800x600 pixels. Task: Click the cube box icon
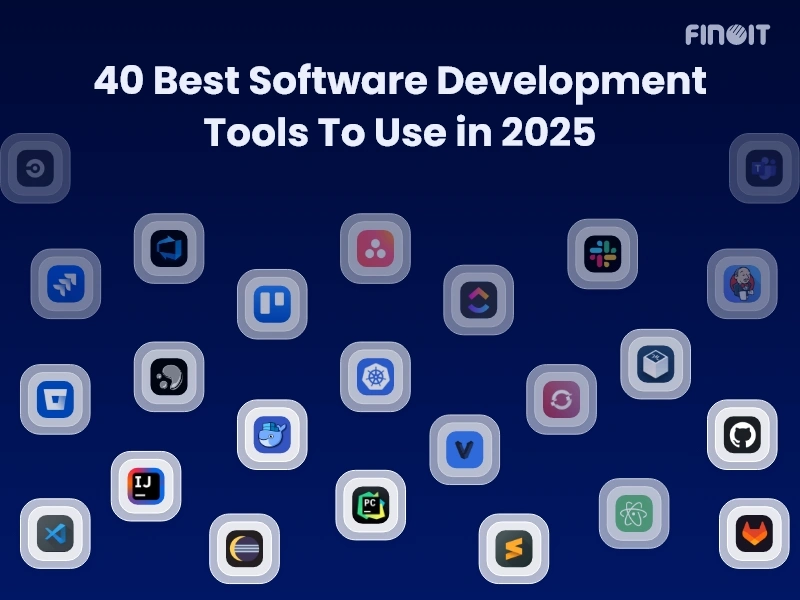655,364
